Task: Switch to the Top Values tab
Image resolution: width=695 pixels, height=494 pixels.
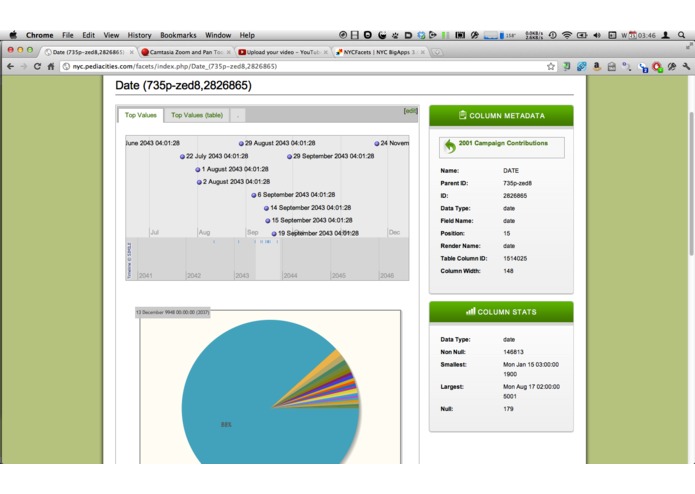Action: (x=141, y=115)
